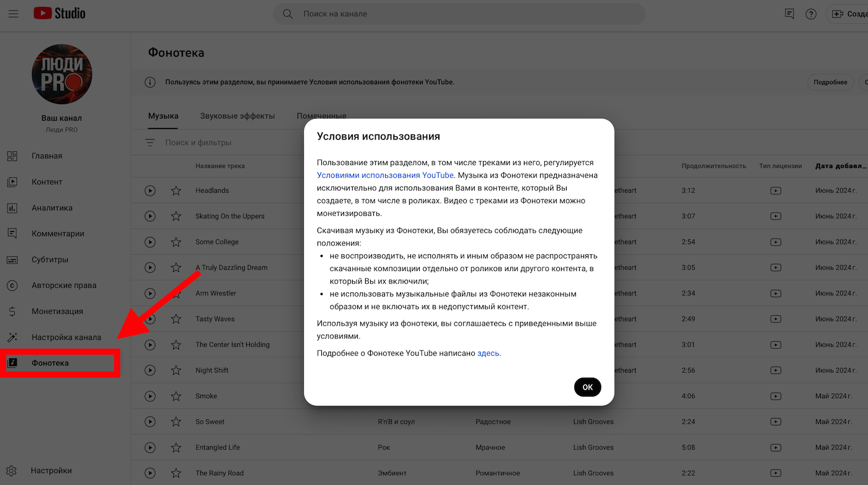868x485 pixels.
Task: Play the So Sweet track
Action: pyautogui.click(x=150, y=422)
